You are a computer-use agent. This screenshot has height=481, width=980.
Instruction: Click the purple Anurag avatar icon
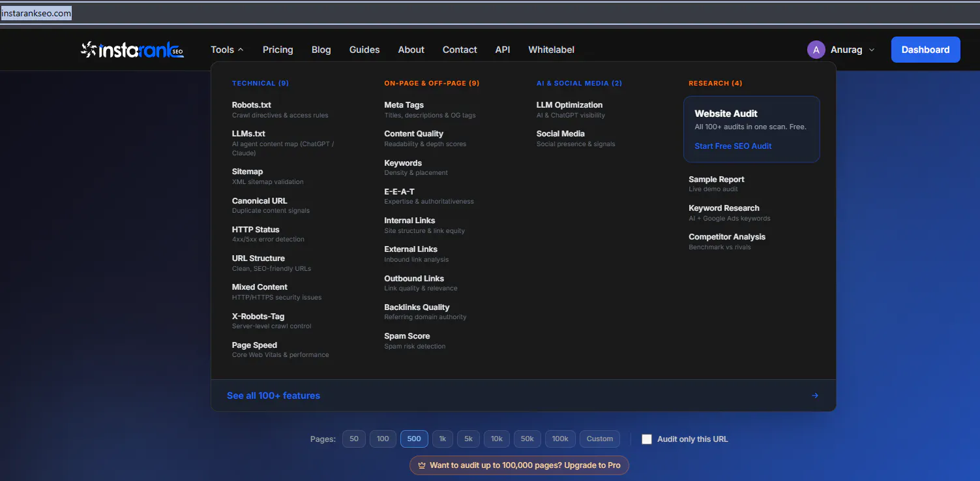[816, 50]
